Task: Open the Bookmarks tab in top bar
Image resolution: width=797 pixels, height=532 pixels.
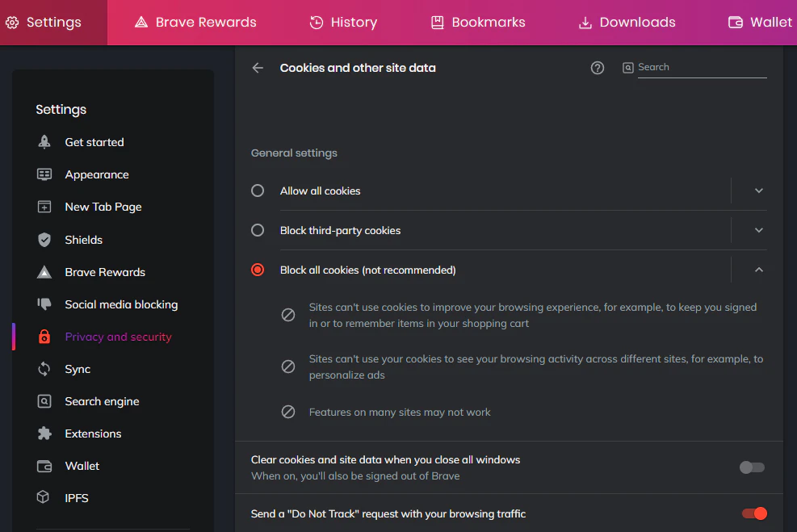Action: pos(478,23)
